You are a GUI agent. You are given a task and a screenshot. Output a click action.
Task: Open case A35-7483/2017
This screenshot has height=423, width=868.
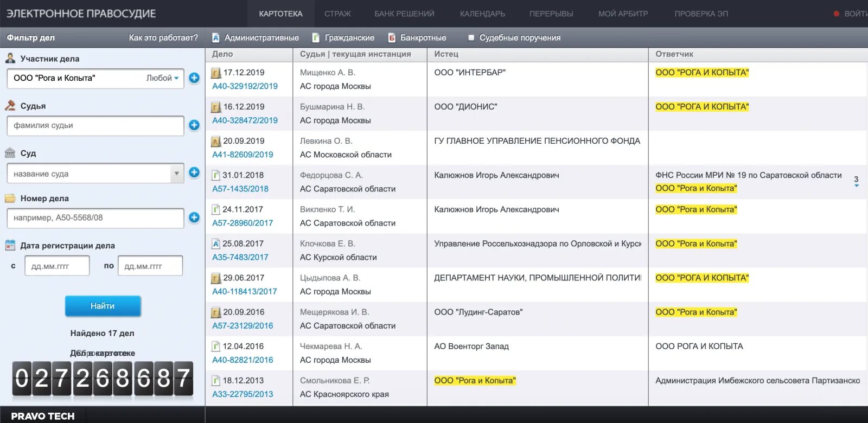(240, 257)
